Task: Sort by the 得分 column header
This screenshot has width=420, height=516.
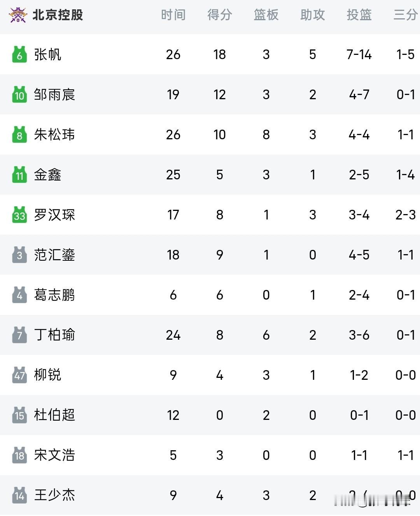Action: [220, 15]
